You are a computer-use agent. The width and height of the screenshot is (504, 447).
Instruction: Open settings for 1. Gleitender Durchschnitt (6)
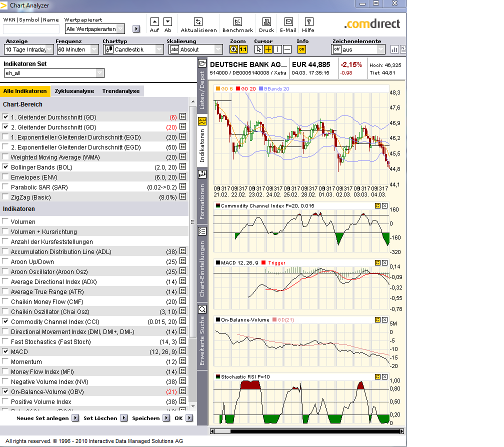[183, 116]
